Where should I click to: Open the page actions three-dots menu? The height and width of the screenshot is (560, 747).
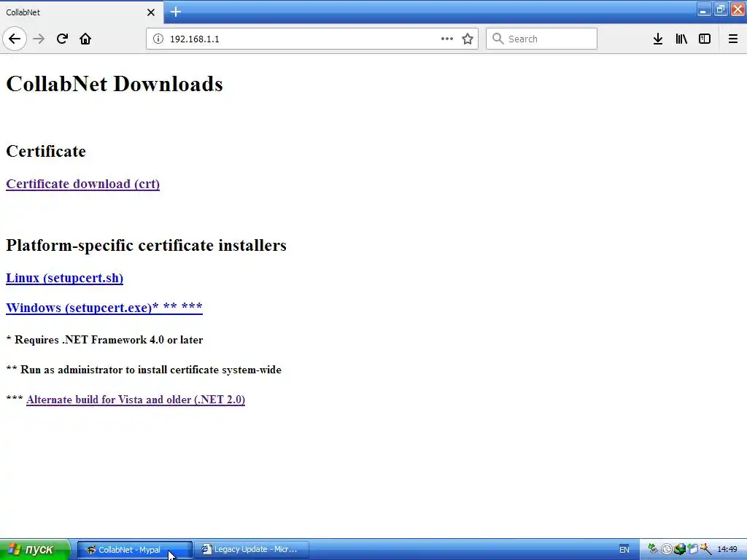(x=447, y=39)
